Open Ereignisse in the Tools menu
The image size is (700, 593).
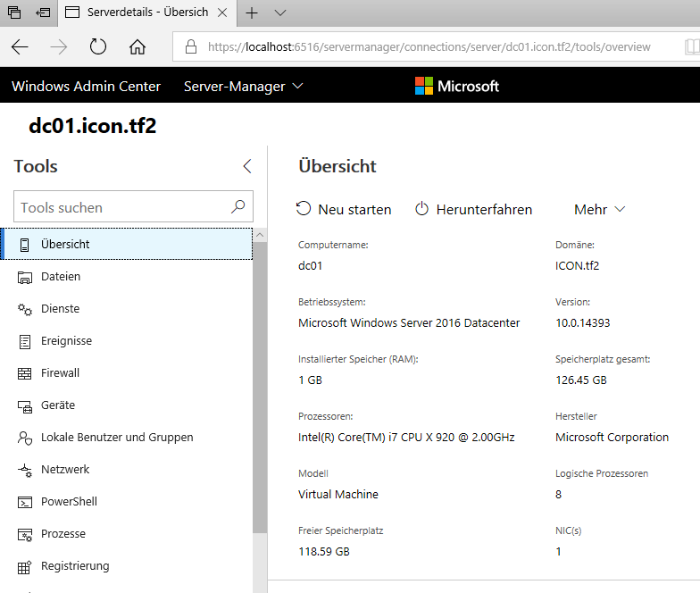point(127,341)
